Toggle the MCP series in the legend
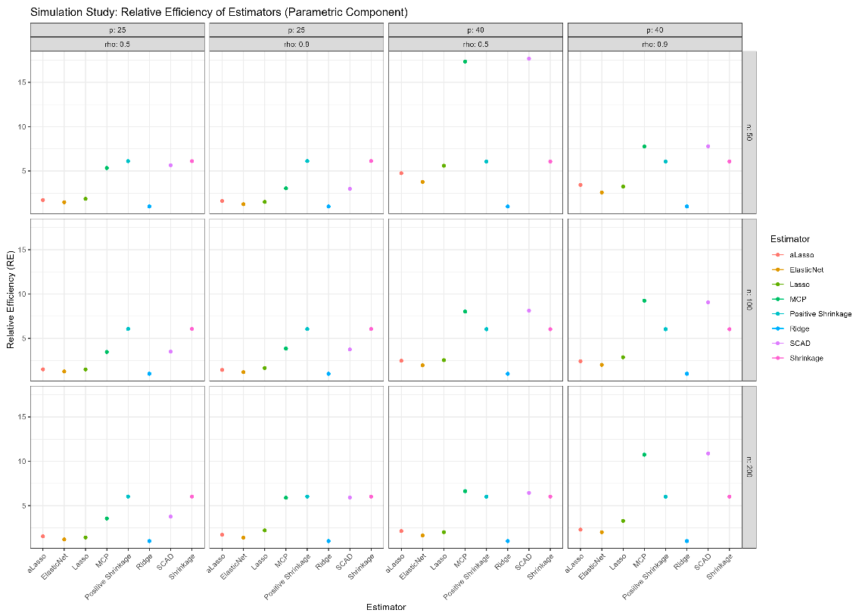The width and height of the screenshot is (856, 616). [x=777, y=298]
